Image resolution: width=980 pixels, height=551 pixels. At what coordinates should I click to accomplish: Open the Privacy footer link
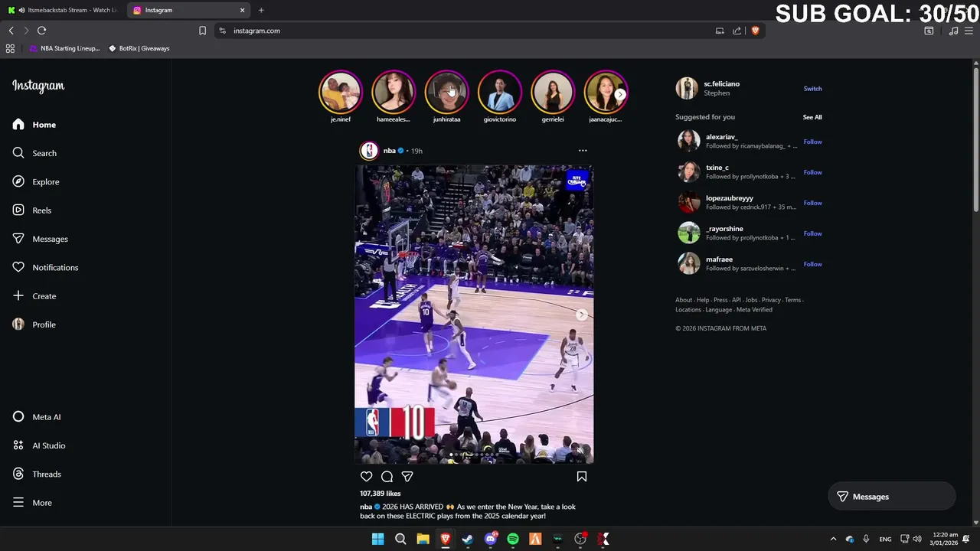point(771,300)
